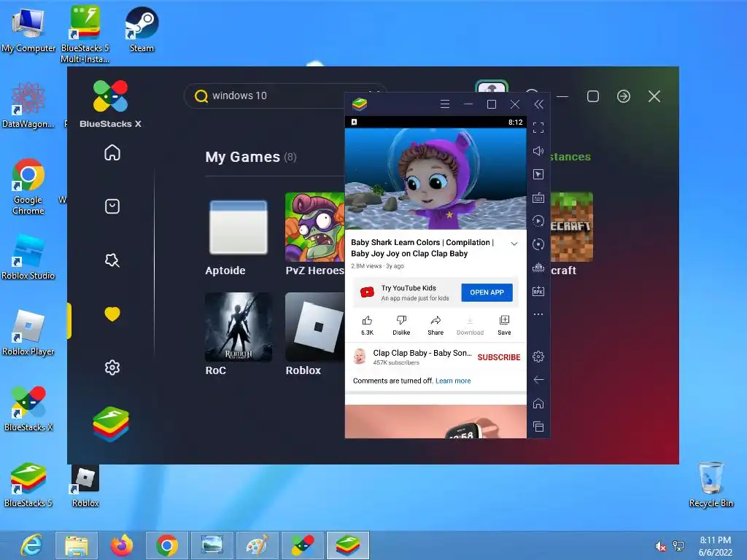Open Roblox Studio desktop shortcut
747x560 pixels.
(28, 257)
